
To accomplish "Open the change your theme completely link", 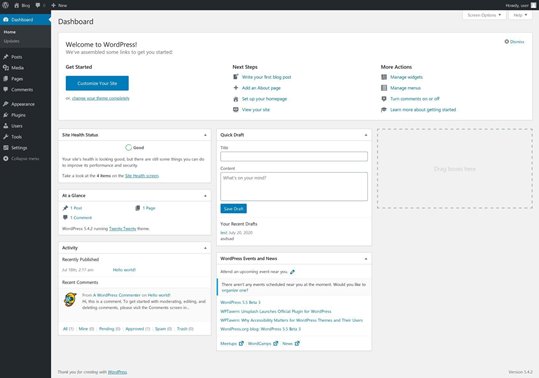I will pos(101,98).
